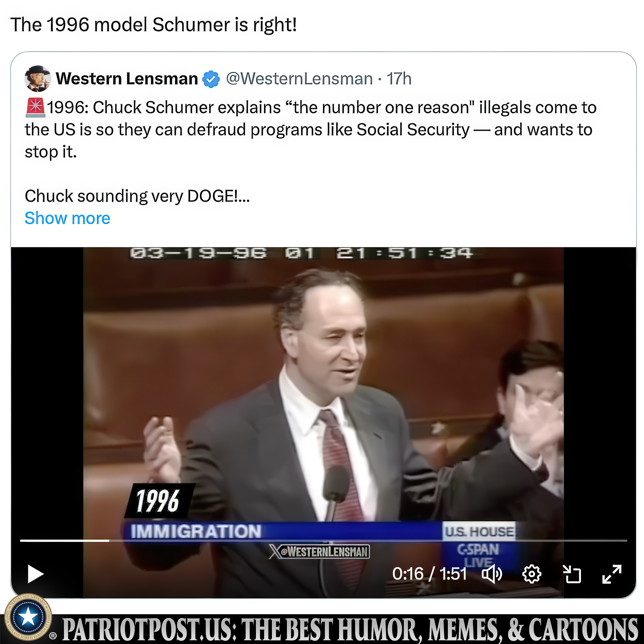Screen dimensions: 644x644
Task: Open the Western Lensman display name
Action: coord(127,79)
